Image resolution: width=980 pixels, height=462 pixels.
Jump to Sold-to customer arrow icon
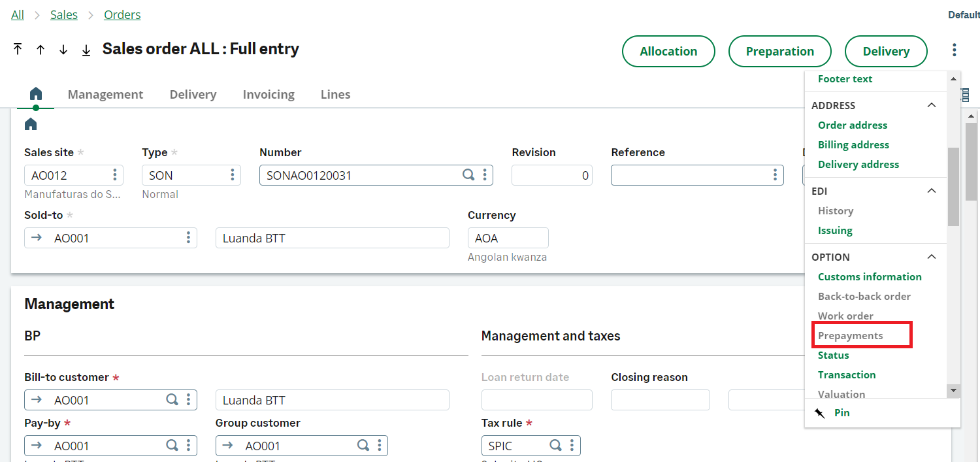pyautogui.click(x=37, y=238)
